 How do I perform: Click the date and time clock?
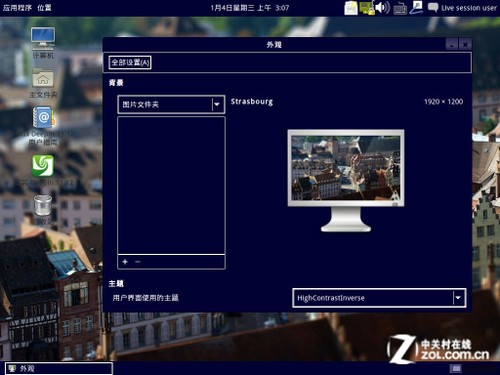click(249, 8)
